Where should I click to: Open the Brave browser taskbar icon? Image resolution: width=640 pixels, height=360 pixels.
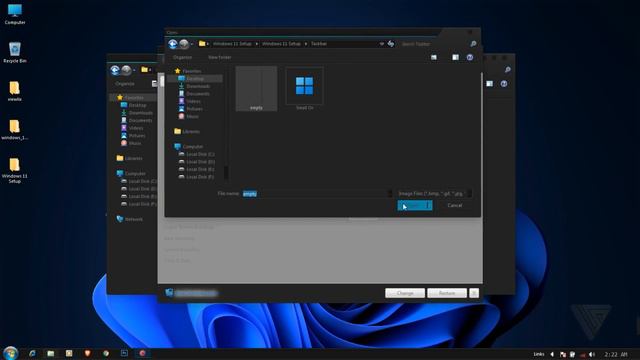(x=87, y=353)
